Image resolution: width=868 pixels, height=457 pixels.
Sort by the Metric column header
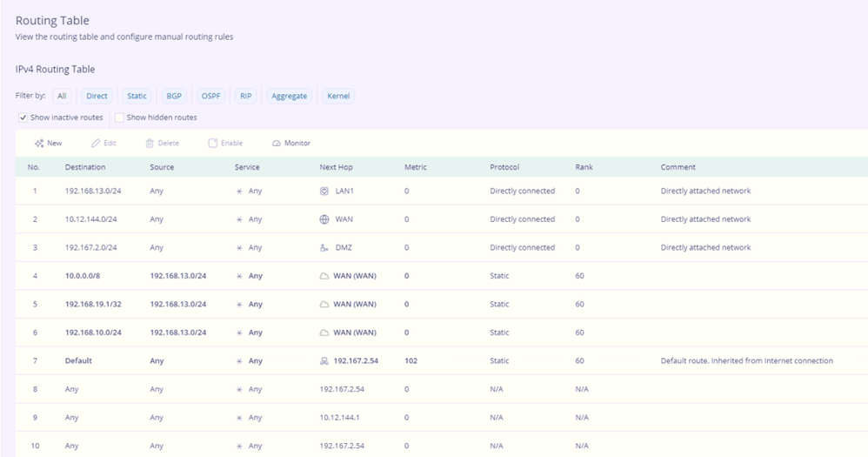tap(416, 167)
